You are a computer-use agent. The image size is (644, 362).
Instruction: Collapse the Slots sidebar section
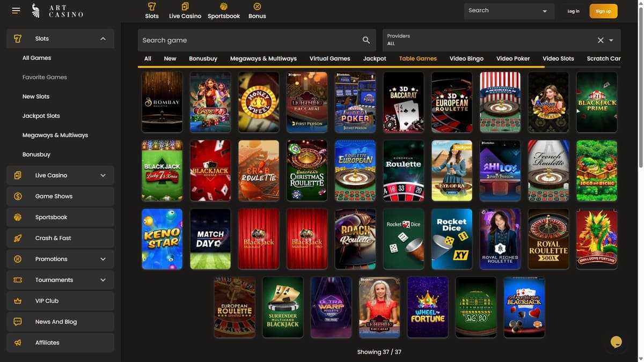pos(103,39)
